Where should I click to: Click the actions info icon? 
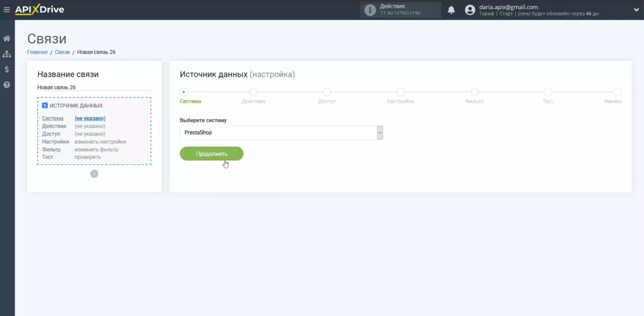(x=370, y=10)
